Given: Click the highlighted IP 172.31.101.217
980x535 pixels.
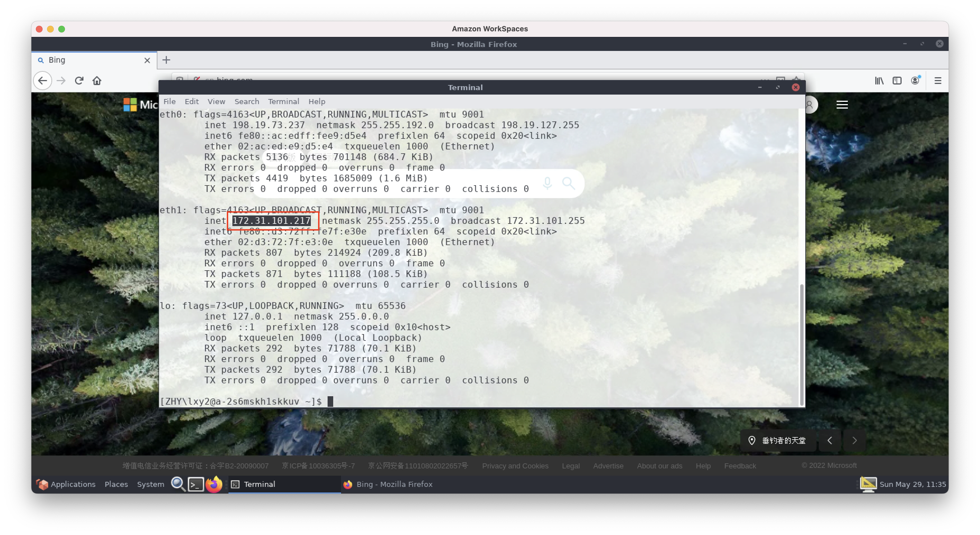Looking at the screenshot, I should tap(271, 221).
